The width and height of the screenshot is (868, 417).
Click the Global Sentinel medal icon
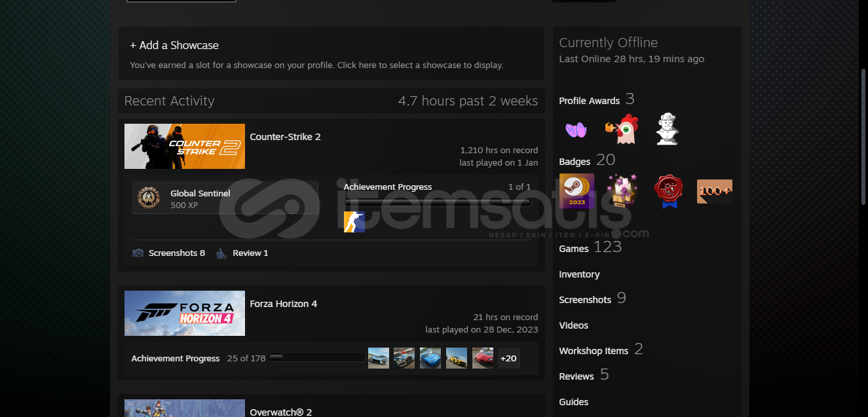pos(149,198)
